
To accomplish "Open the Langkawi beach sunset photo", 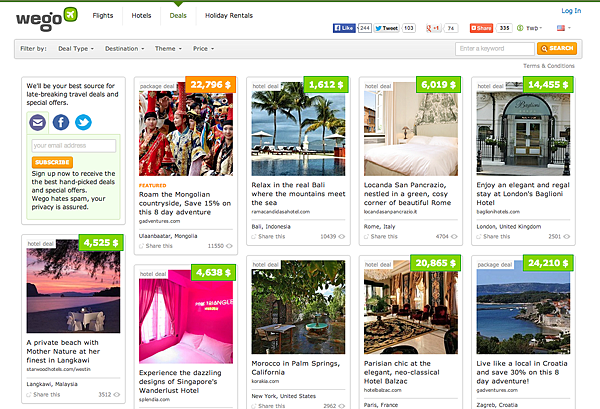I will coord(73,286).
